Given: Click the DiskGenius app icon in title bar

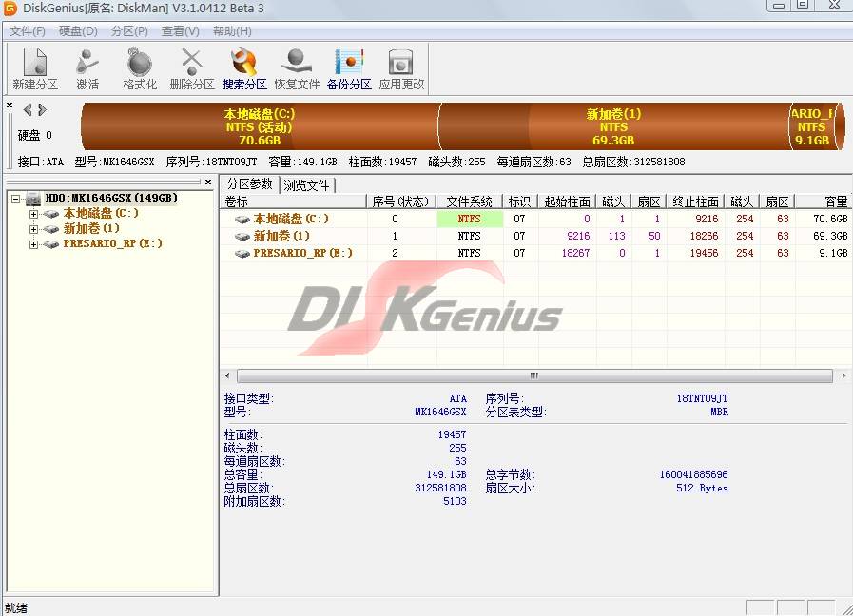Looking at the screenshot, I should click(10, 9).
